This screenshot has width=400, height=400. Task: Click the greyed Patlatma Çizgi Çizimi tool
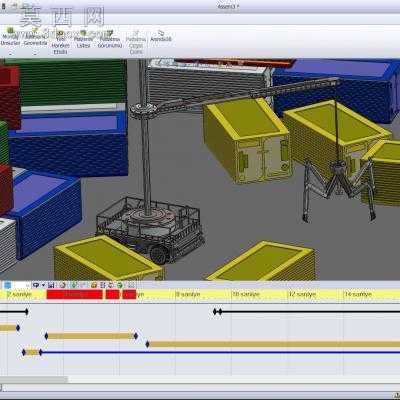tap(136, 42)
